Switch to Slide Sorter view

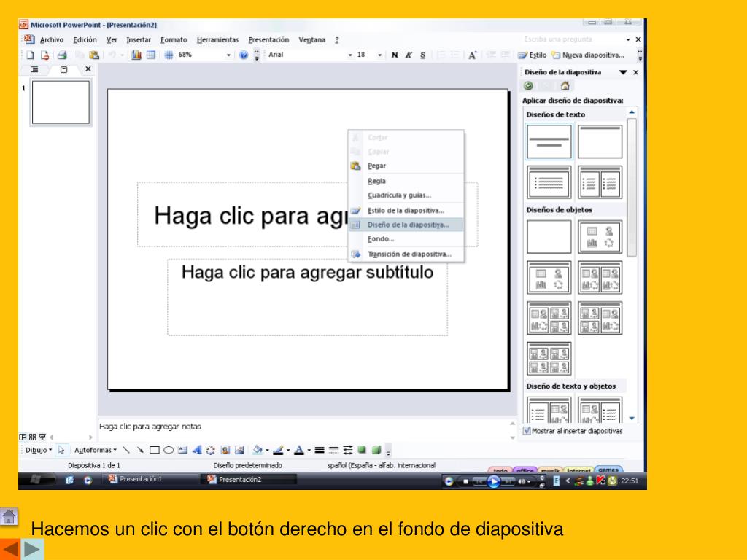point(32,437)
